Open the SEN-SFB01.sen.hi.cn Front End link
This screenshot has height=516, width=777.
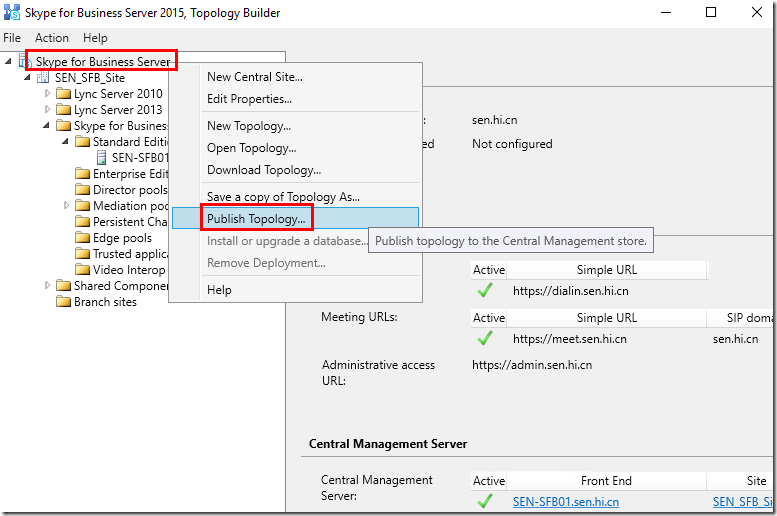(565, 502)
